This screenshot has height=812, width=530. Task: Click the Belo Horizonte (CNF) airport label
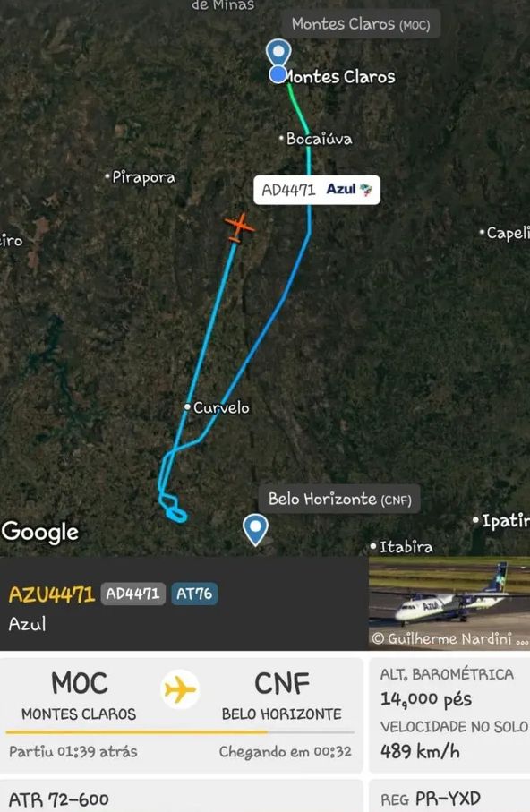coord(339,499)
